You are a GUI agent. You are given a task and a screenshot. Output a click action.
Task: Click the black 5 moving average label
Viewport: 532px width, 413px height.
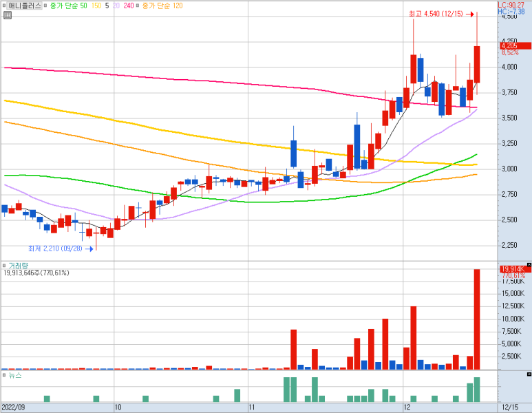(107, 6)
